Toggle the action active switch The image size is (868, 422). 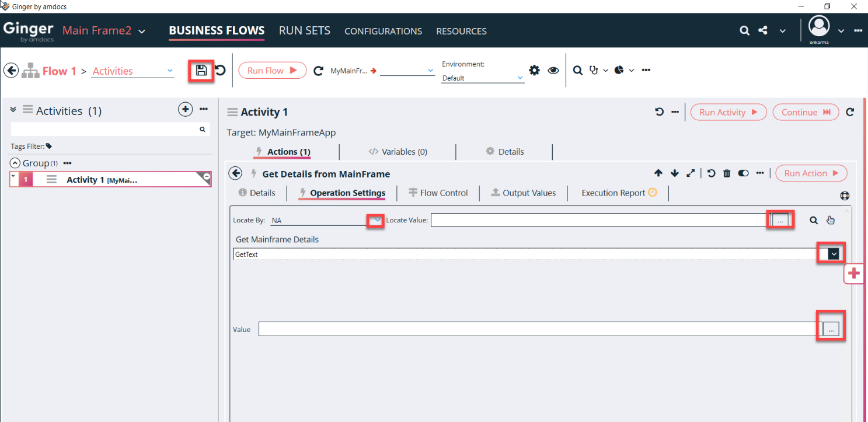[744, 173]
